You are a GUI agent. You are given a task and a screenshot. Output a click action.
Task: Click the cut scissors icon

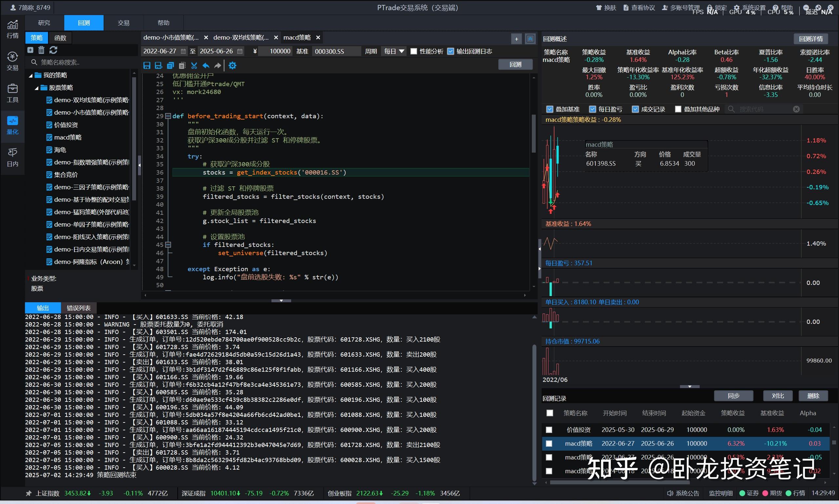[194, 65]
